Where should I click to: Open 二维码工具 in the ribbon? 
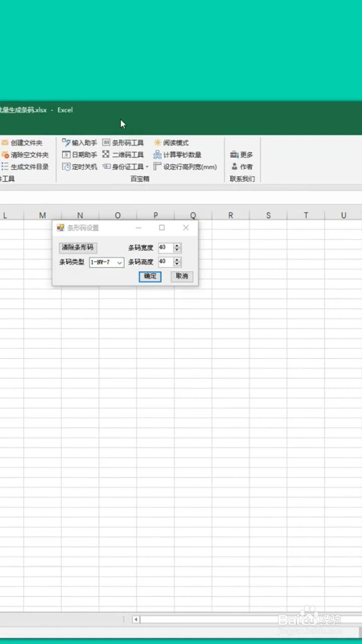[123, 155]
